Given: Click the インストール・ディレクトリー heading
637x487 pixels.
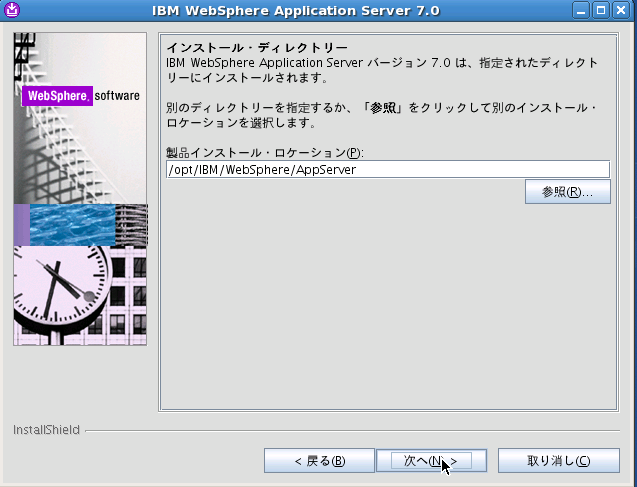Looking at the screenshot, I should [257, 48].
